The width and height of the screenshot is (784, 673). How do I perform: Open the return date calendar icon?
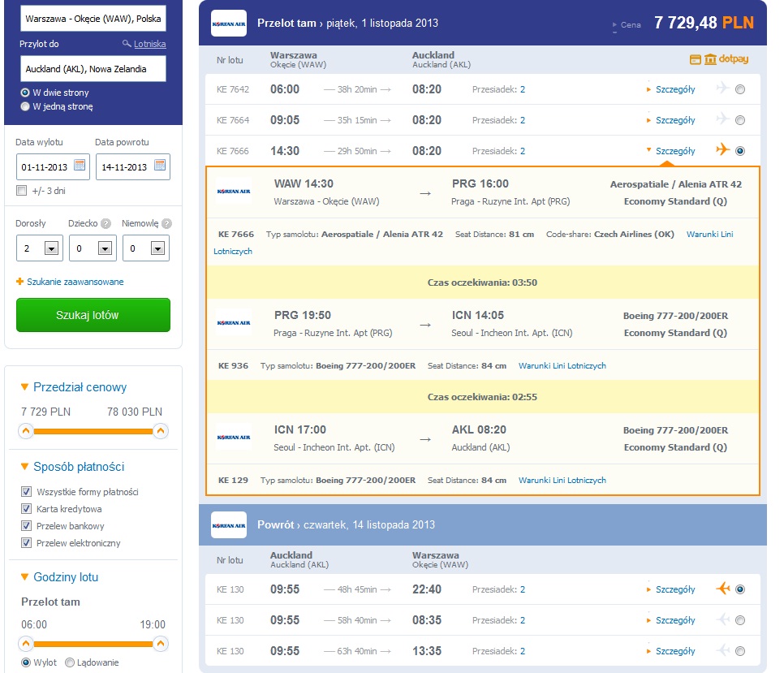[x=160, y=165]
